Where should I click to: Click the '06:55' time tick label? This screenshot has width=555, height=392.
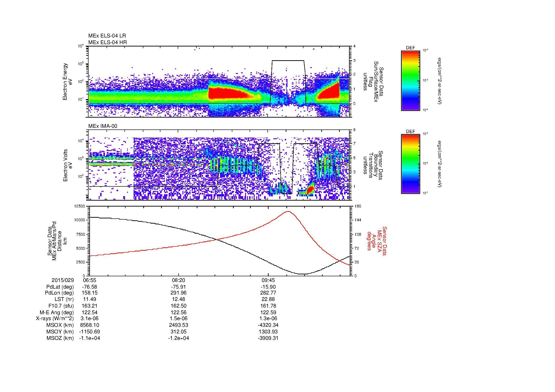coord(89,280)
